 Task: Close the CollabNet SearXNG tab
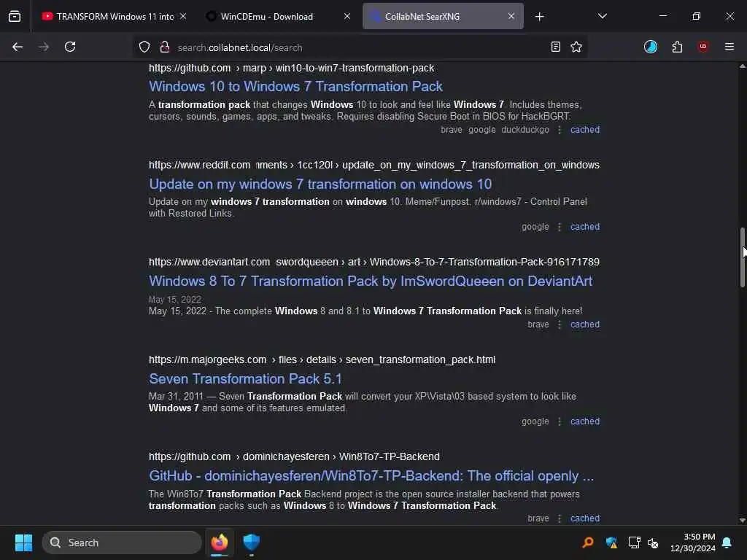[x=511, y=17]
